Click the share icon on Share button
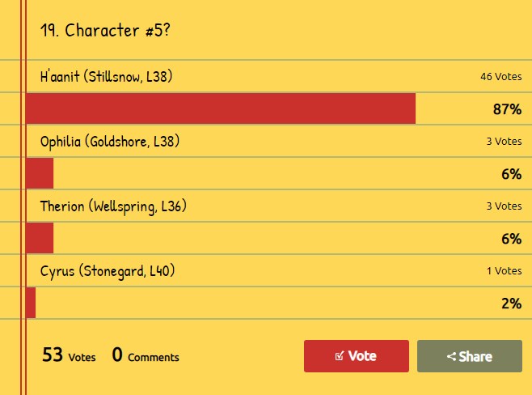 tap(451, 356)
